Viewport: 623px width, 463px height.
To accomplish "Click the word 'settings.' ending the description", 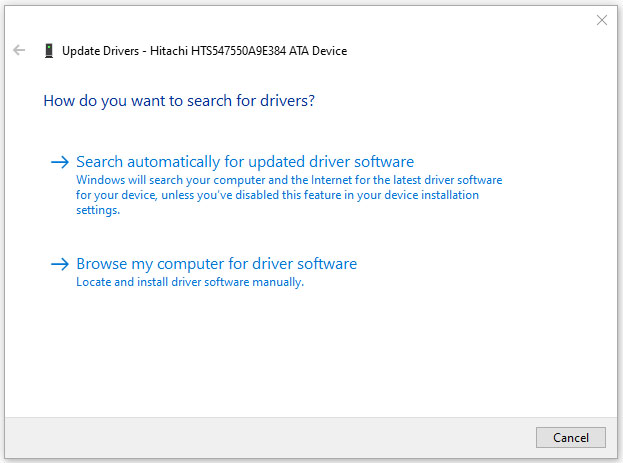I will (98, 210).
